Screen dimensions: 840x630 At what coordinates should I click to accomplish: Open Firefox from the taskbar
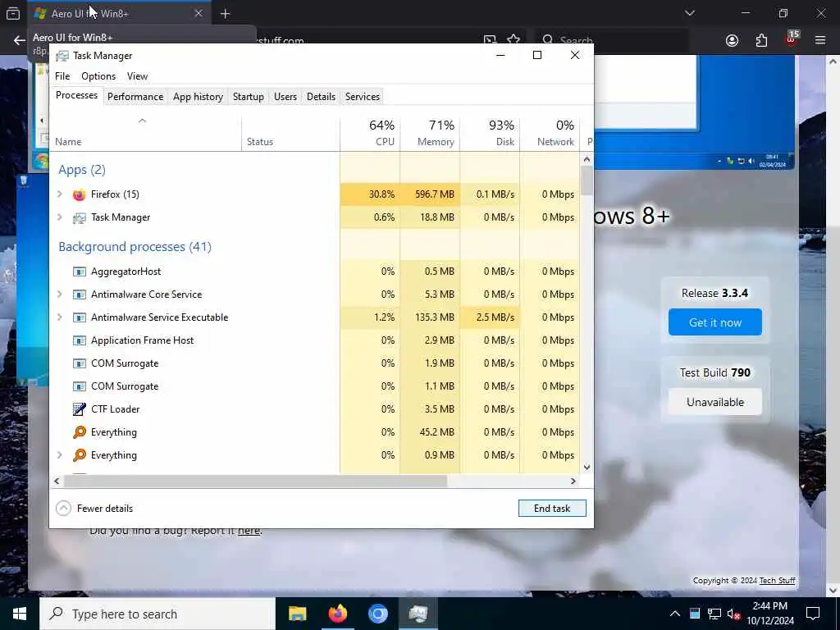(337, 614)
